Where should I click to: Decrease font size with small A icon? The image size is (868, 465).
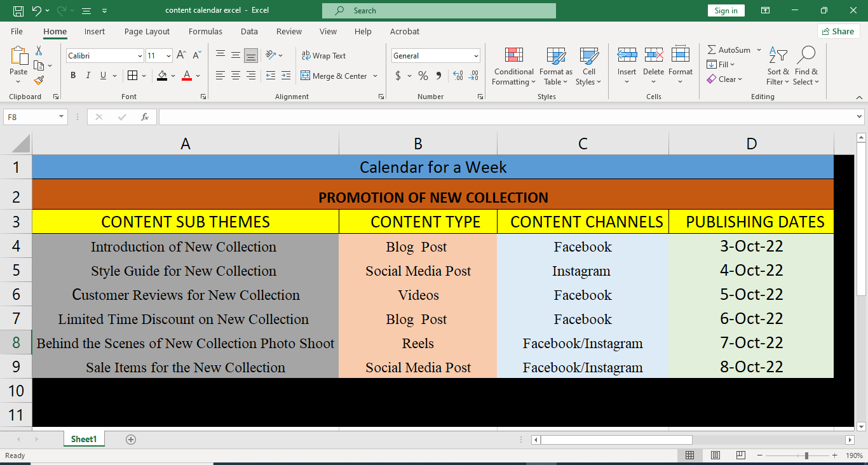click(x=198, y=56)
